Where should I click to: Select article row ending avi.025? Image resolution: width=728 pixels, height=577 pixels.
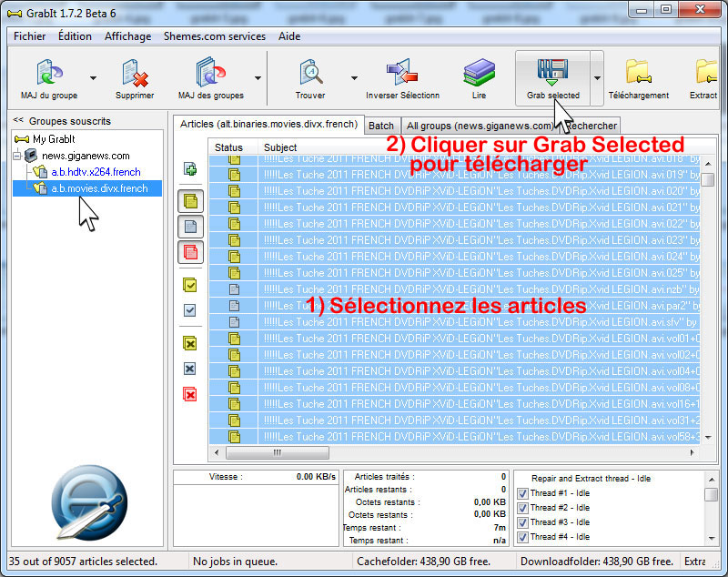pos(454,273)
